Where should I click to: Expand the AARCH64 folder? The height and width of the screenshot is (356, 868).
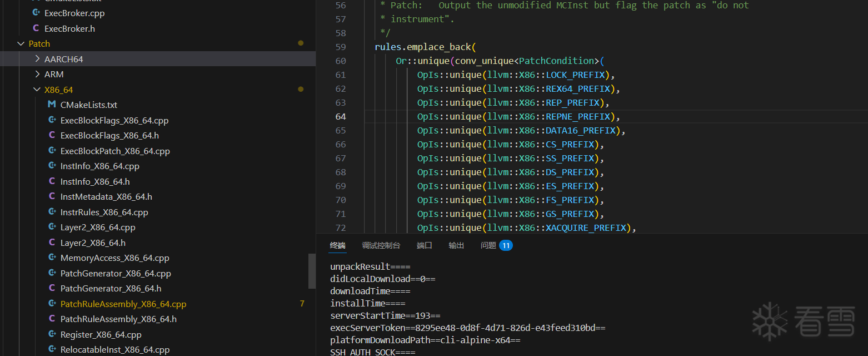[x=37, y=59]
